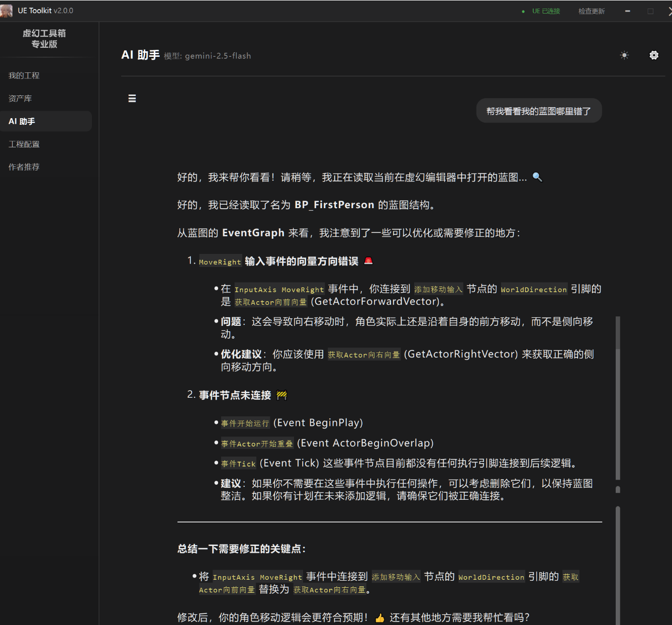This screenshot has width=672, height=625.
Task: Click WorldDirection code tag in item 1
Action: pos(534,290)
